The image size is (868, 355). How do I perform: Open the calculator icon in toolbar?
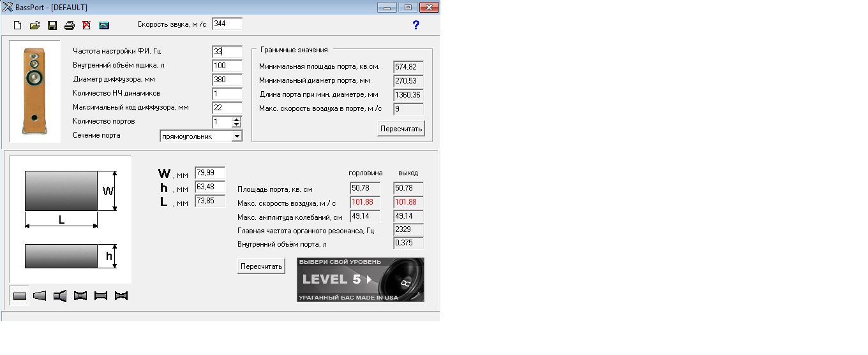coord(104,25)
